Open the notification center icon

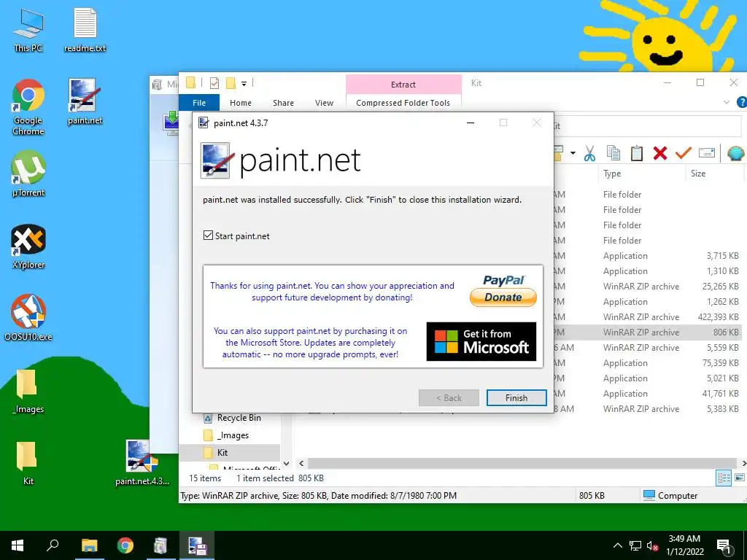point(724,546)
